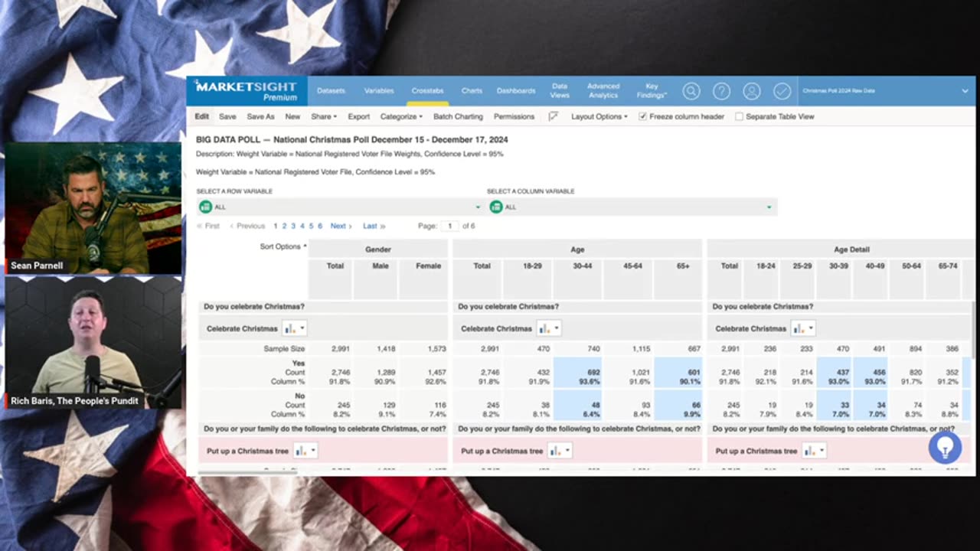Open chart icon for Christmas tree under Age Detail
Viewport: 980px width, 551px height.
(814, 451)
